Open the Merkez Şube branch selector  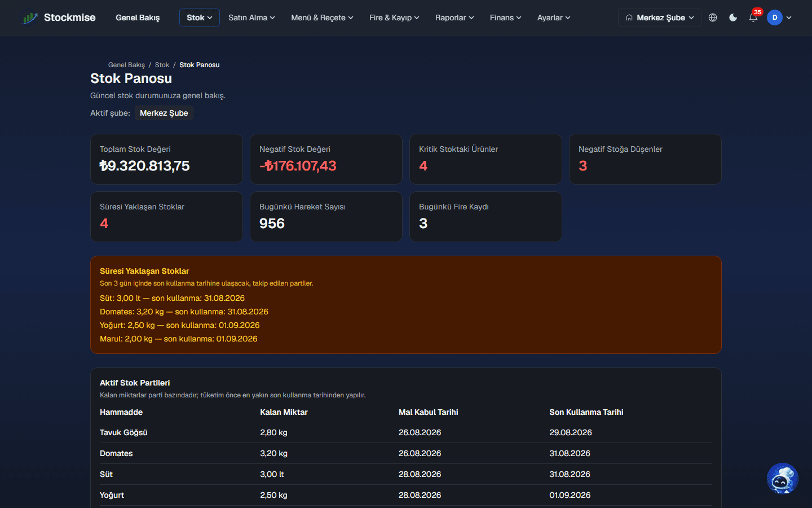pos(660,17)
